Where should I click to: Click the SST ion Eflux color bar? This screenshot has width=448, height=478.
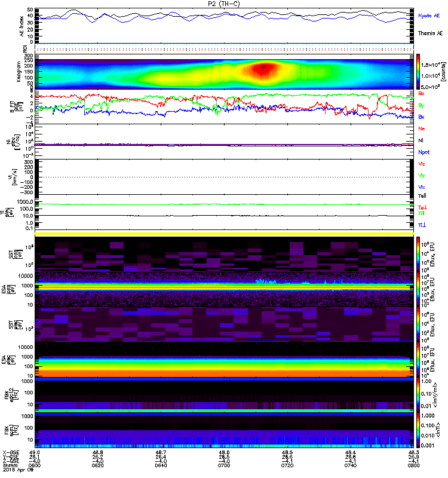click(x=418, y=255)
